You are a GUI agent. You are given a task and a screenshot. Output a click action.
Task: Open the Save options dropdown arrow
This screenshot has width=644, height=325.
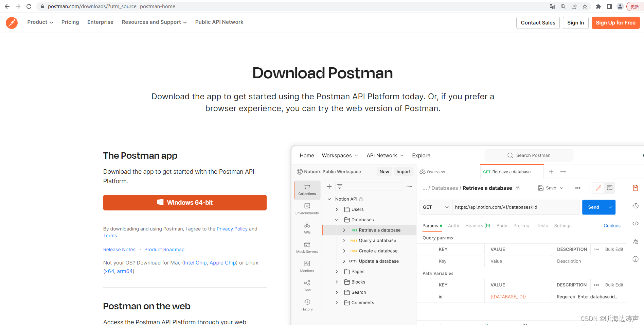(562, 188)
